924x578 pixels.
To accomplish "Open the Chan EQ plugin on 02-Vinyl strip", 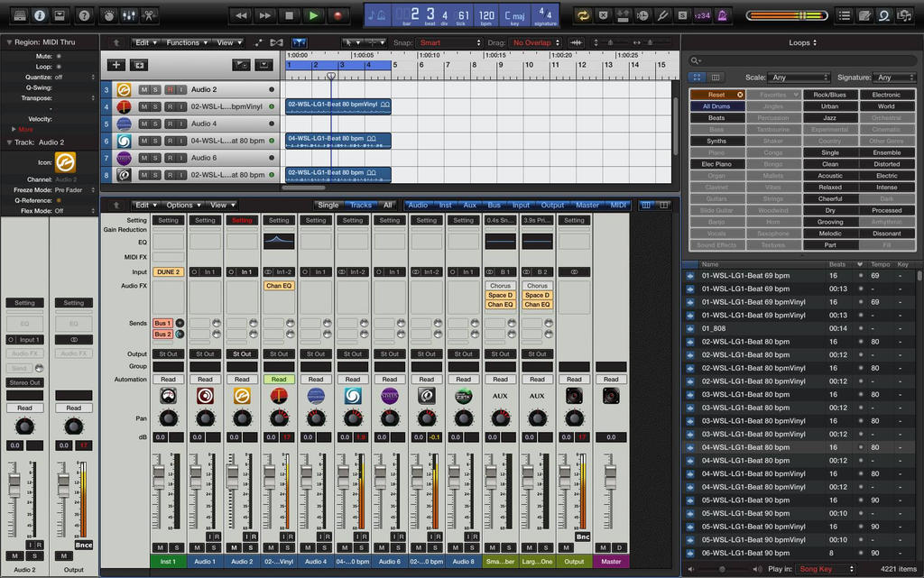I will point(279,286).
